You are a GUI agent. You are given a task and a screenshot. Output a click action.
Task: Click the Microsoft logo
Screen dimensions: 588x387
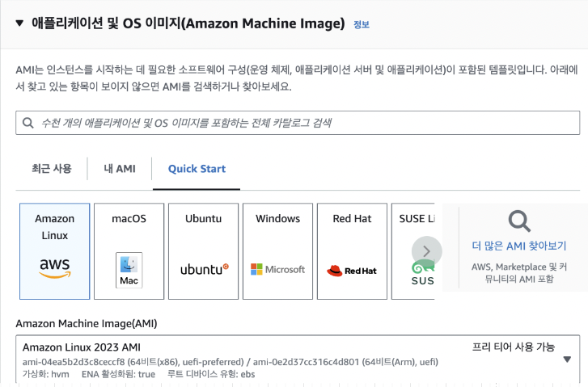pyautogui.click(x=278, y=269)
